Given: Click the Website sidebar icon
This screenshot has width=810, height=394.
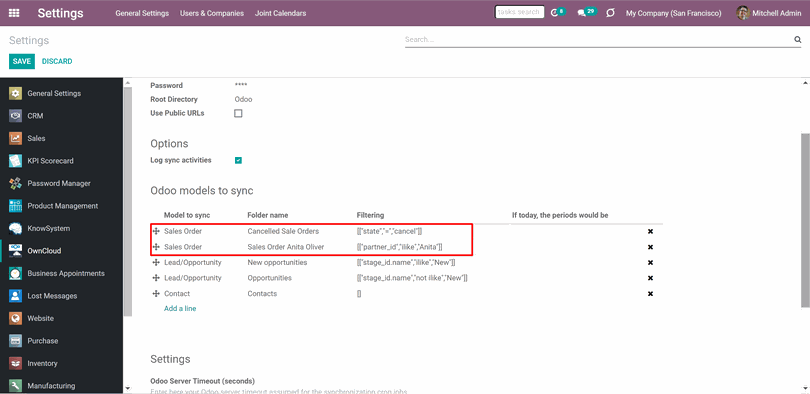Looking at the screenshot, I should click(15, 319).
